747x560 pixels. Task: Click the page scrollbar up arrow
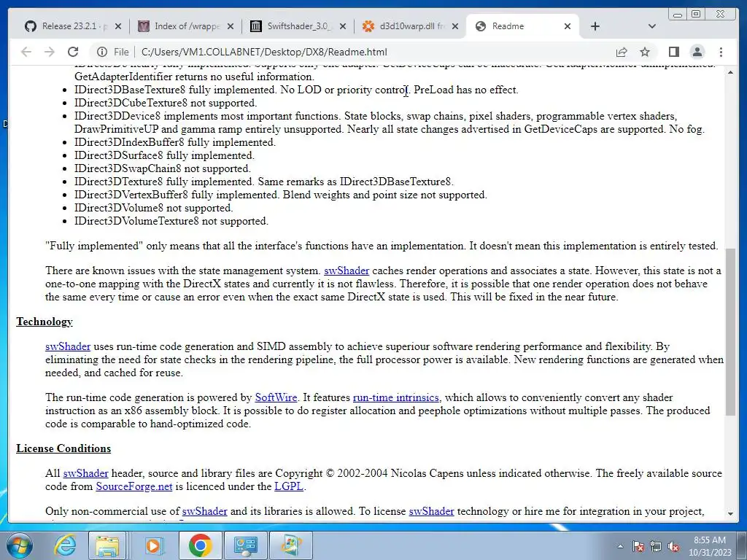click(730, 72)
